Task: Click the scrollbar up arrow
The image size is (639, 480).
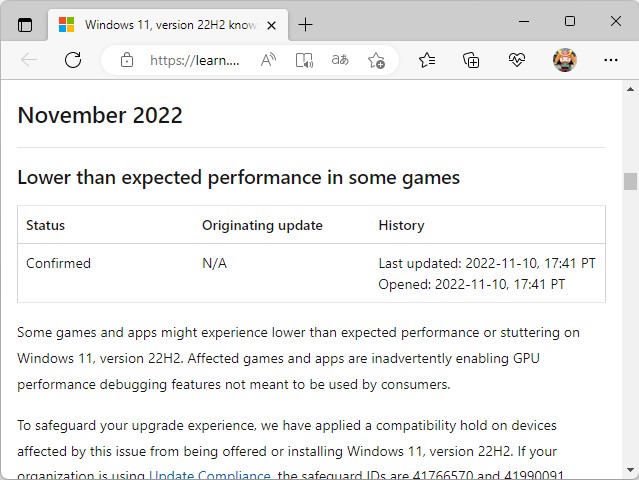Action: [x=630, y=89]
